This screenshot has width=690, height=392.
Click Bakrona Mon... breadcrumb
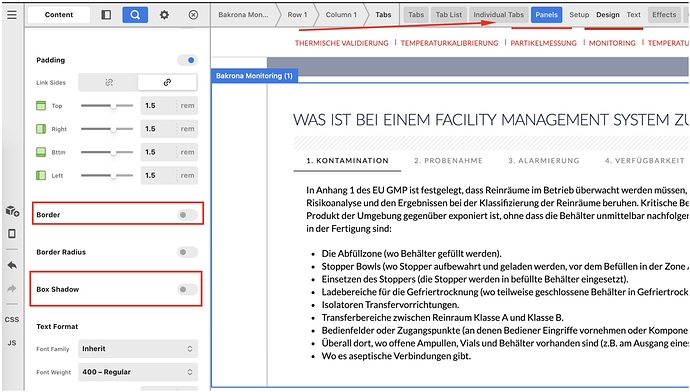[243, 15]
